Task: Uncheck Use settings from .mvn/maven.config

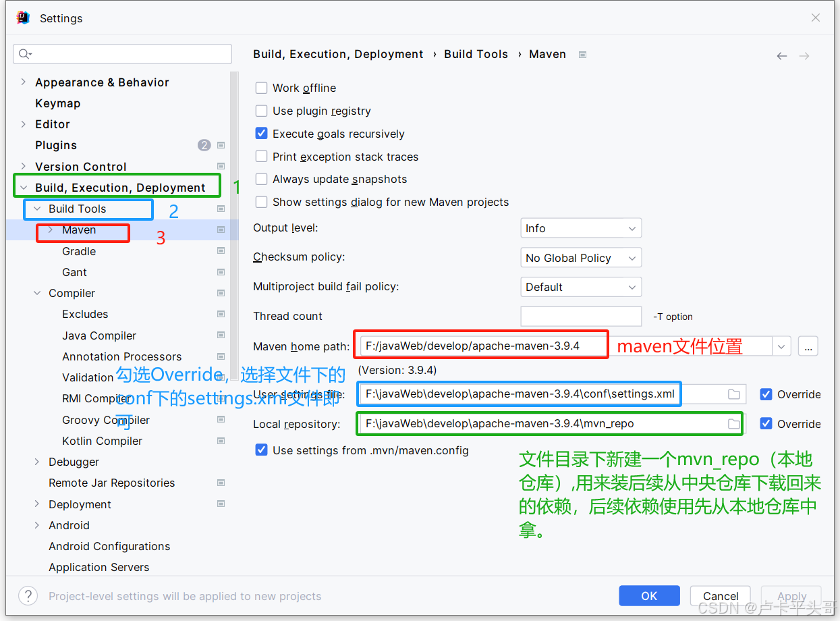Action: pyautogui.click(x=262, y=450)
